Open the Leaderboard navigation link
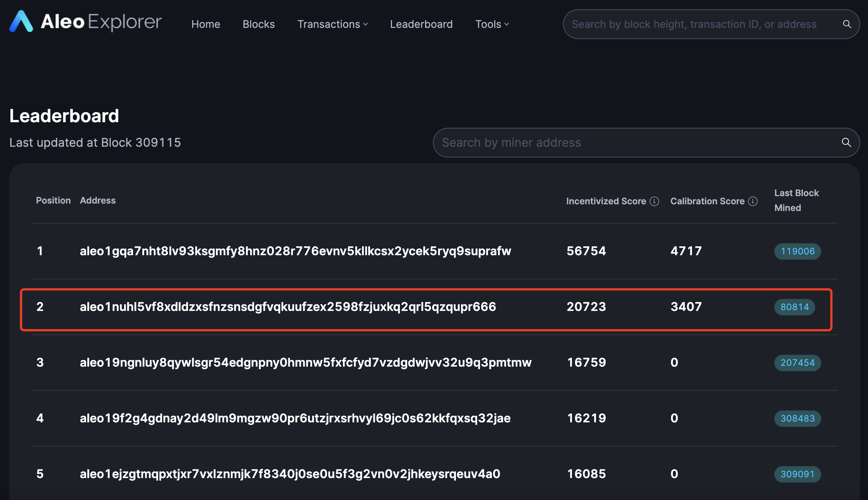 coord(421,24)
